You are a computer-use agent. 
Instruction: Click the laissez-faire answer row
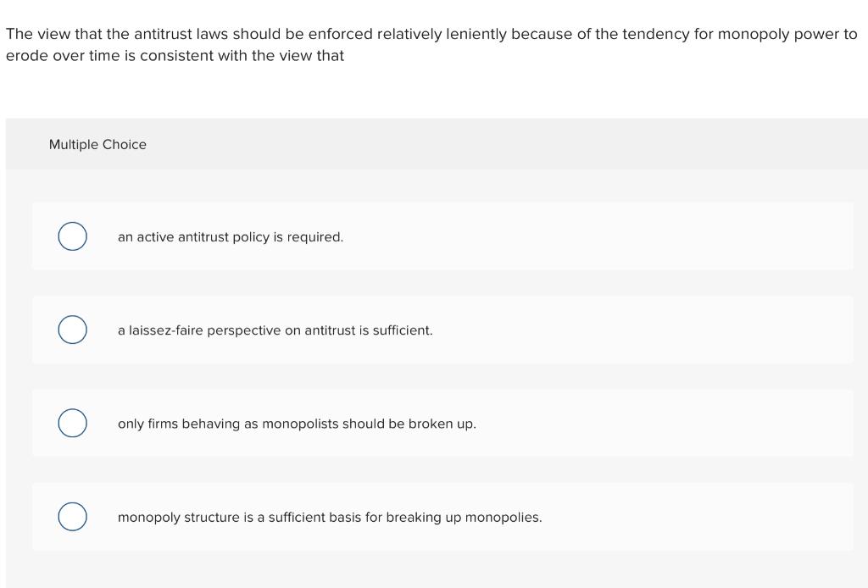tap(275, 330)
